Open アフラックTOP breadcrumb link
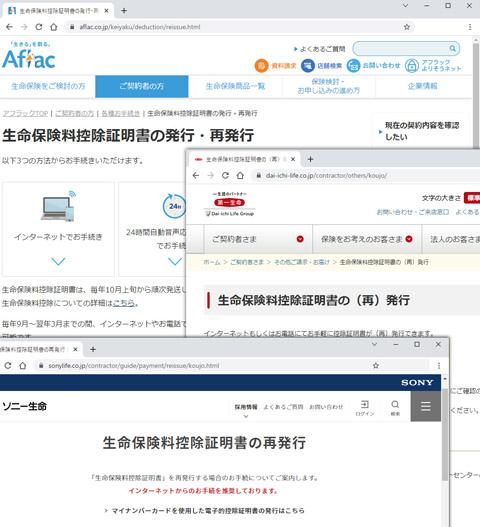Image resolution: width=480 pixels, height=527 pixels. pos(26,114)
